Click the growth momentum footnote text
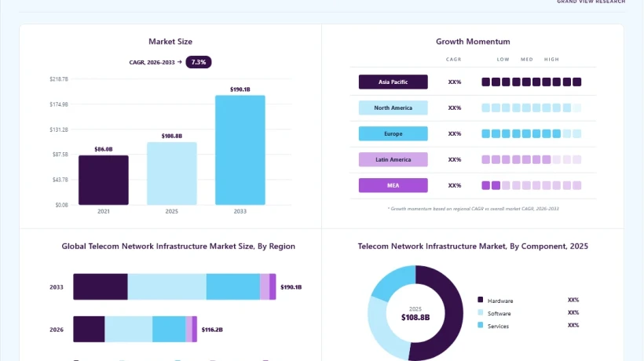This screenshot has width=644, height=361. (473, 209)
